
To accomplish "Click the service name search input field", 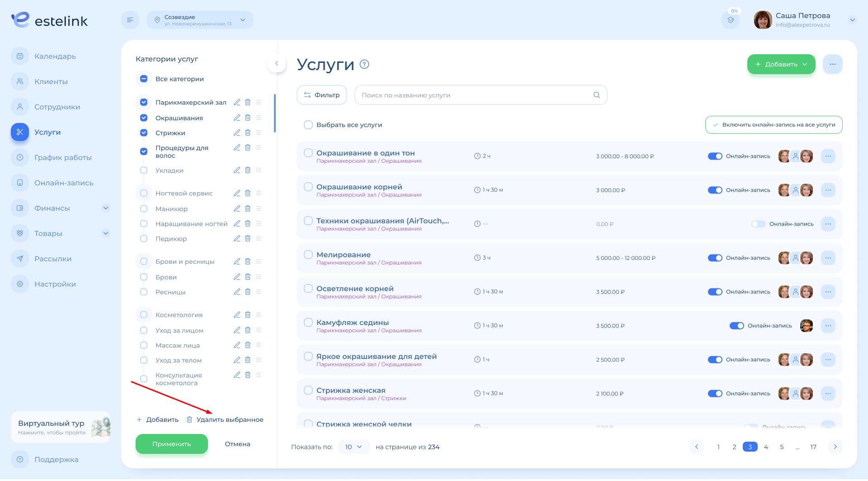I will pyautogui.click(x=475, y=95).
